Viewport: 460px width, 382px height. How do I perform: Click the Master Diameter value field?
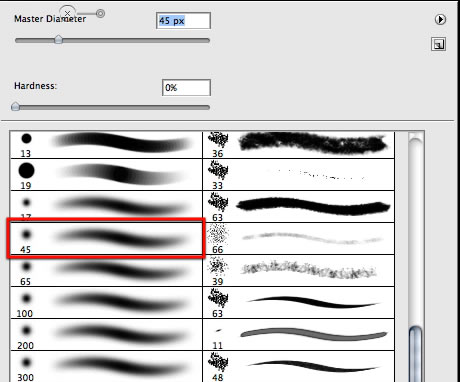coord(183,21)
